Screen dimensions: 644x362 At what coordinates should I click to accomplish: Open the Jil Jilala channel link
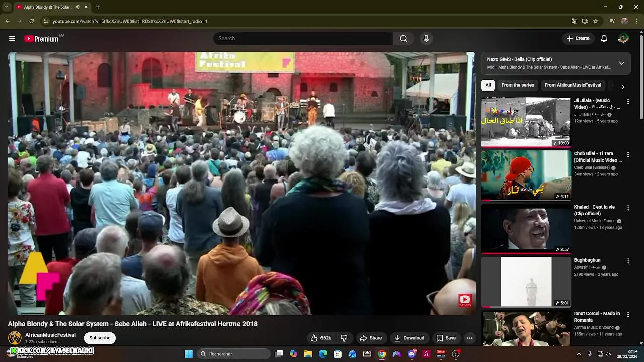click(x=590, y=114)
